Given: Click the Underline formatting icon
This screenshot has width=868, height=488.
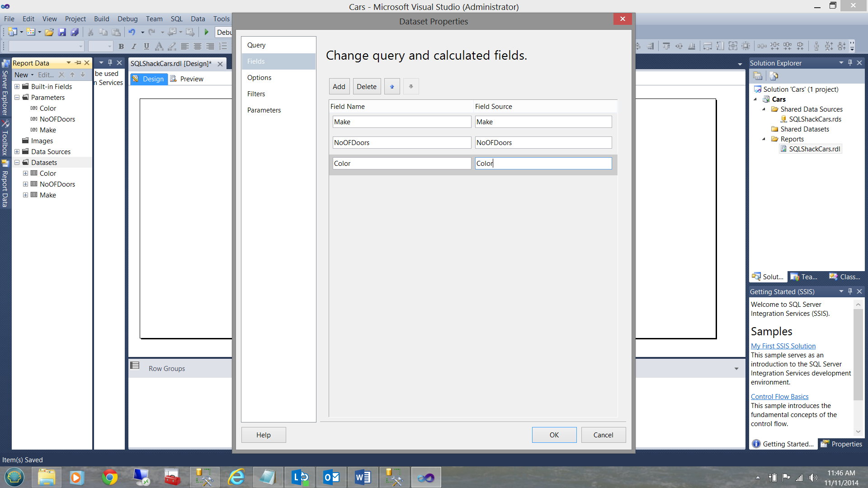Looking at the screenshot, I should [x=146, y=46].
